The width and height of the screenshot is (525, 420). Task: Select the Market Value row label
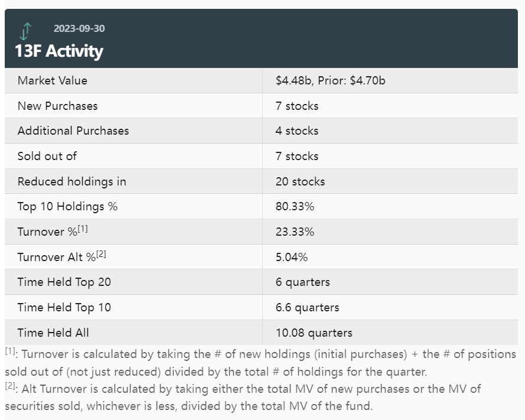tap(53, 80)
